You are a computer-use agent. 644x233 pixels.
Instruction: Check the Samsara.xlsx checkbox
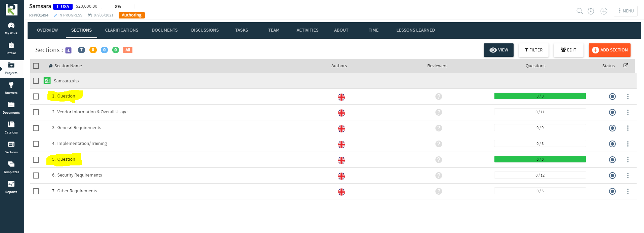[36, 81]
